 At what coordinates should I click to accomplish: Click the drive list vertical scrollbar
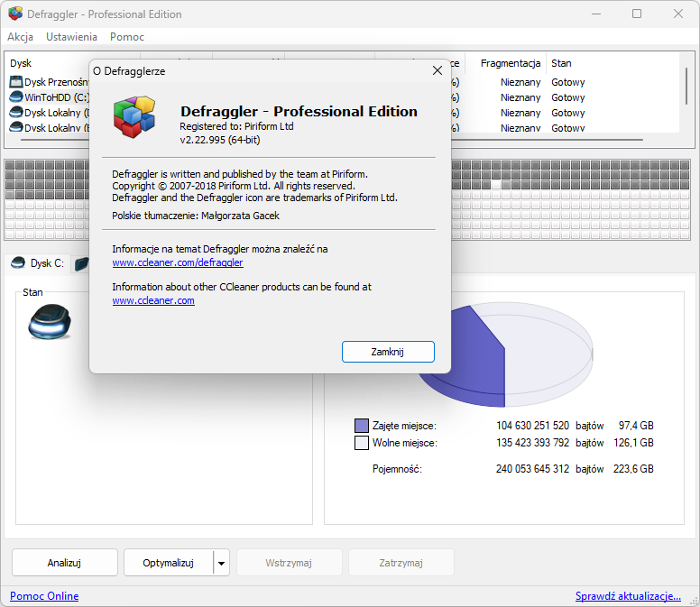tap(686, 87)
